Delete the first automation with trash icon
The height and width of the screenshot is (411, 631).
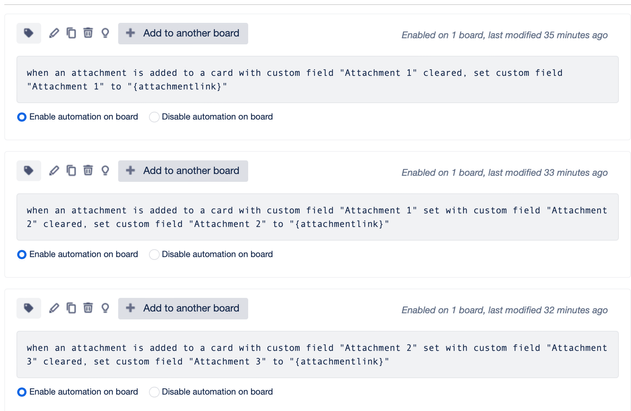(88, 33)
